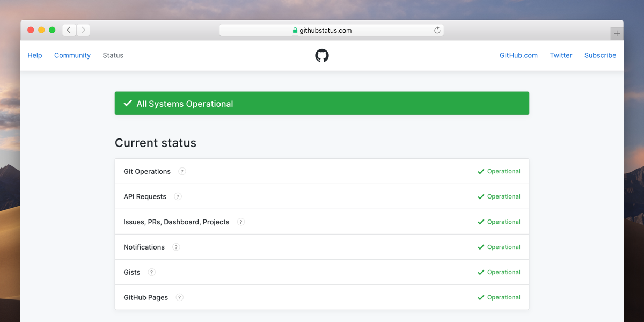Click the question mark beside API Requests
The height and width of the screenshot is (322, 644).
[178, 196]
